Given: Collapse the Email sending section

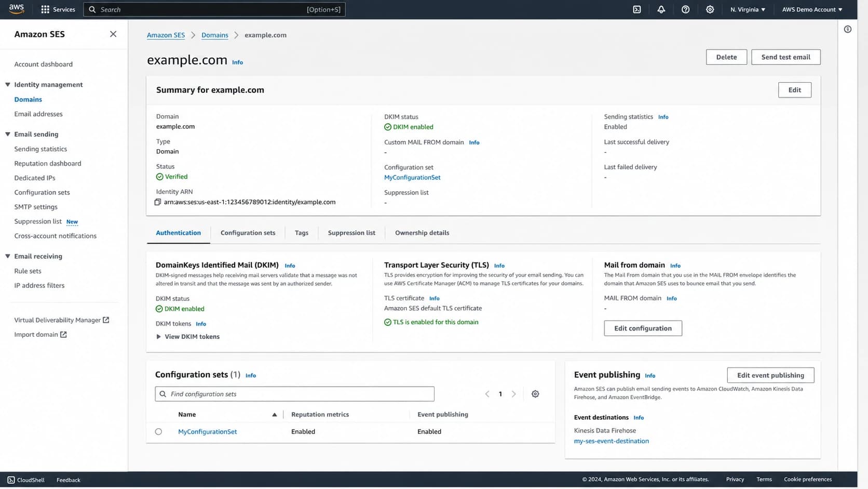Looking at the screenshot, I should (8, 134).
